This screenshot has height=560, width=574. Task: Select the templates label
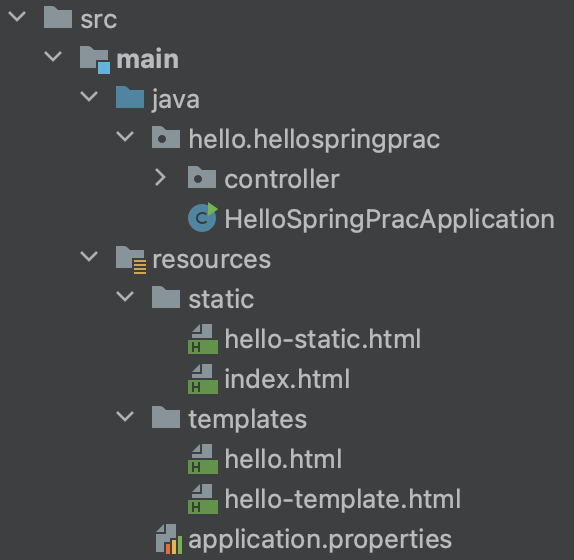[247, 419]
